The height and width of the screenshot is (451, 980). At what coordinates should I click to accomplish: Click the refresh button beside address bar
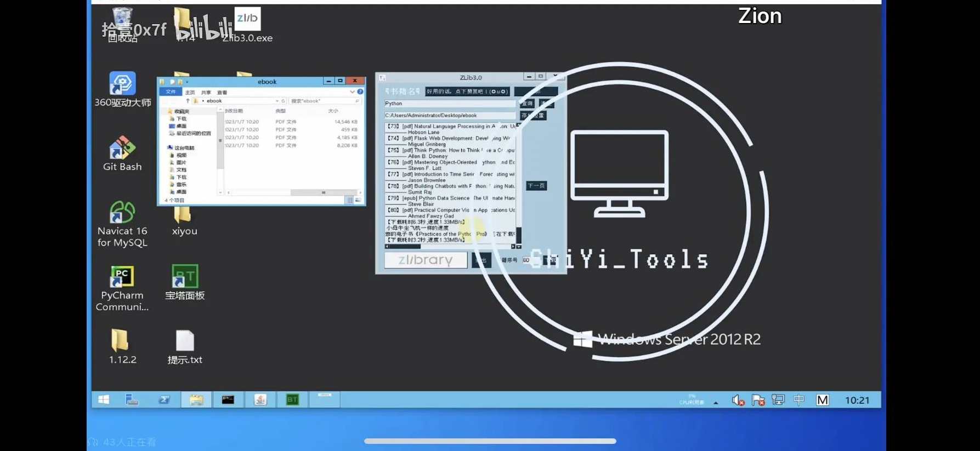(284, 101)
